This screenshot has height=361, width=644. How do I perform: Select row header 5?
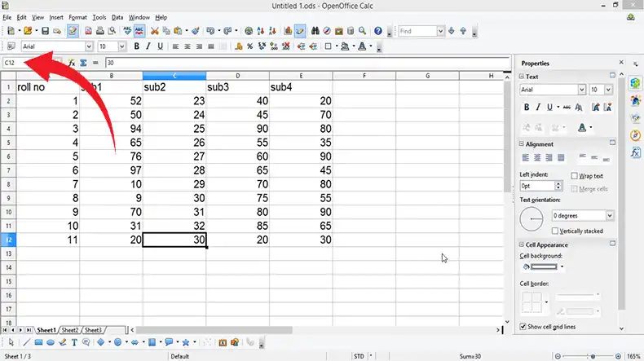pyautogui.click(x=8, y=143)
